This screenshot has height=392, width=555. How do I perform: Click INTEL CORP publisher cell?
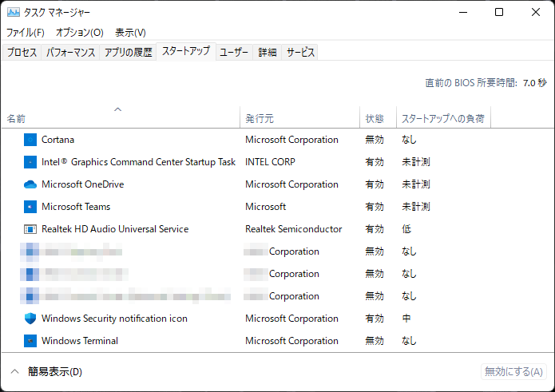[270, 162]
